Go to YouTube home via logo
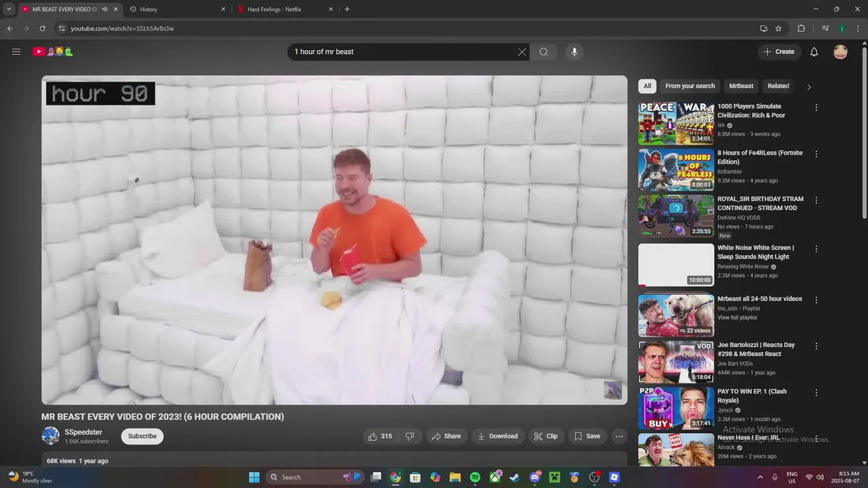Image resolution: width=868 pixels, height=488 pixels. pos(53,52)
